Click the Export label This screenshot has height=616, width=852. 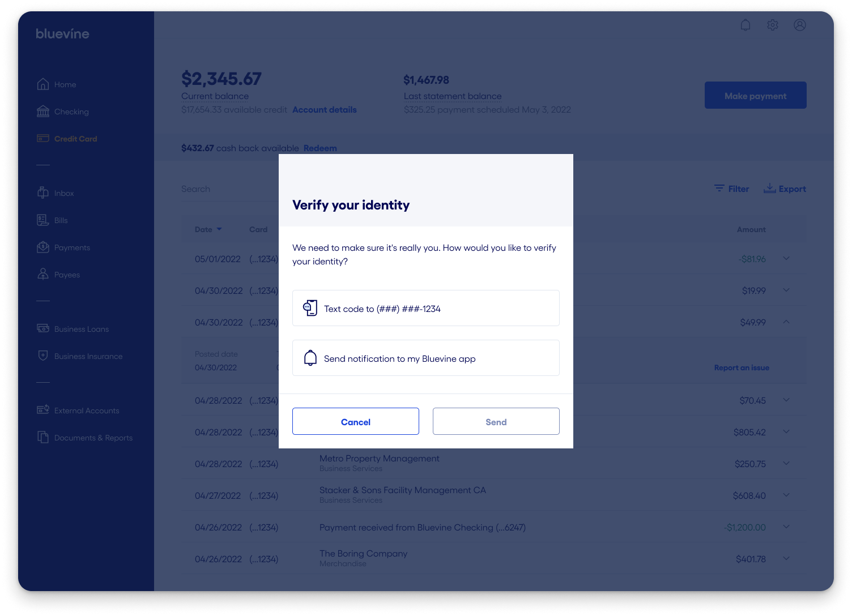(793, 189)
